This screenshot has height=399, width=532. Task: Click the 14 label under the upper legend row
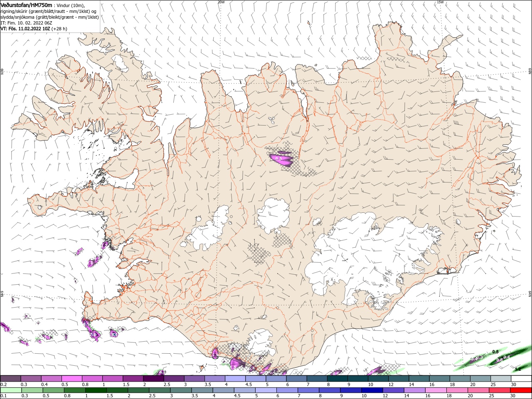coord(411,384)
